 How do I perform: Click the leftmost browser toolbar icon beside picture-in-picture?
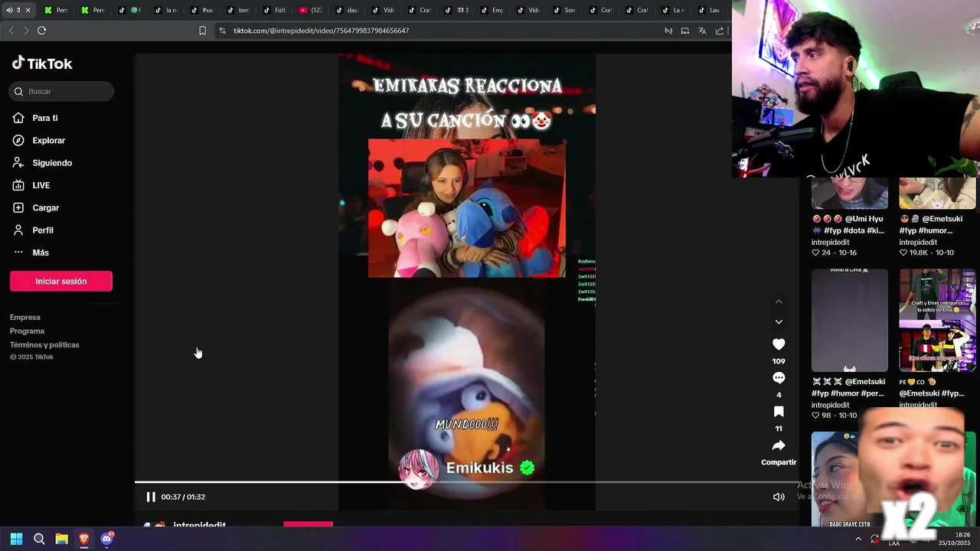pyautogui.click(x=668, y=31)
